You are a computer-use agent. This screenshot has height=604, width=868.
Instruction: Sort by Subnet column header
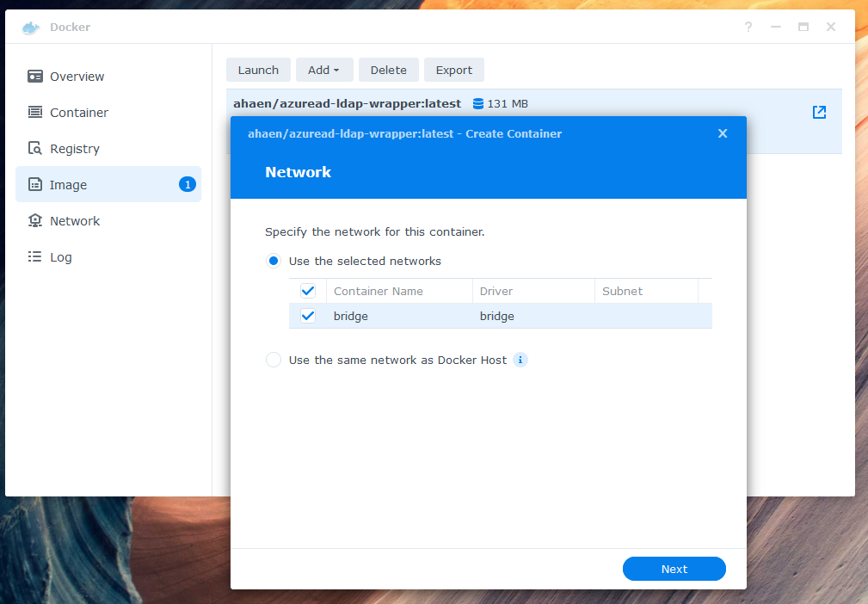click(x=646, y=291)
